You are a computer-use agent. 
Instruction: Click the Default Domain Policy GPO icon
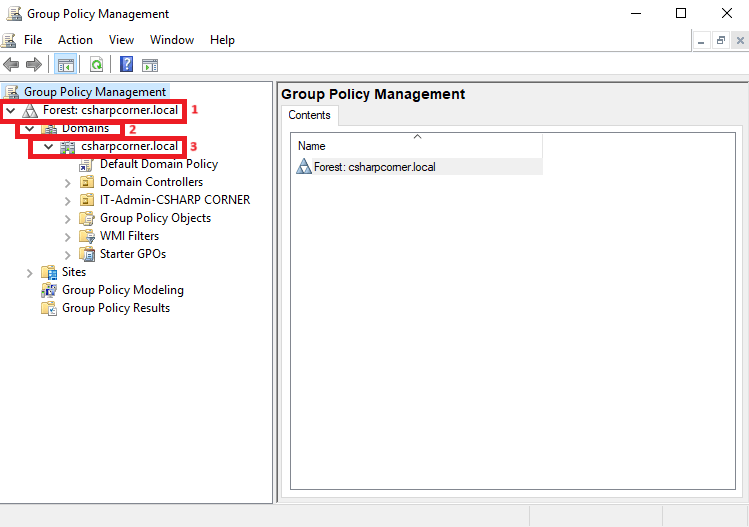pyautogui.click(x=86, y=165)
